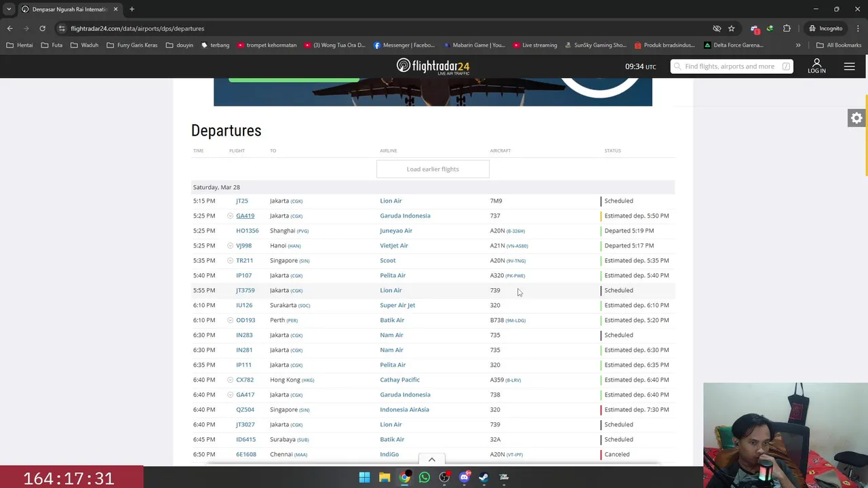868x488 pixels.
Task: Open flight 6E1608 link
Action: click(245, 454)
